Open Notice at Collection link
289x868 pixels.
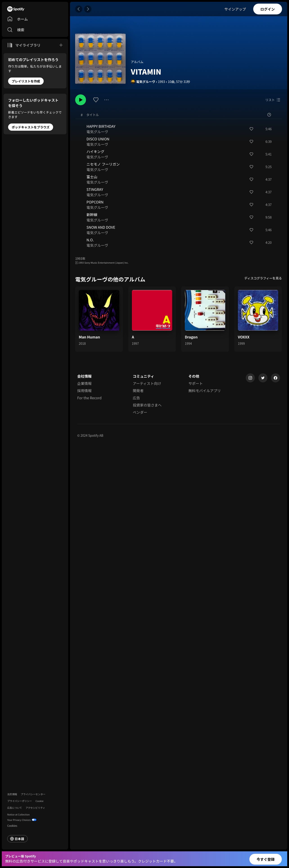[x=18, y=815]
